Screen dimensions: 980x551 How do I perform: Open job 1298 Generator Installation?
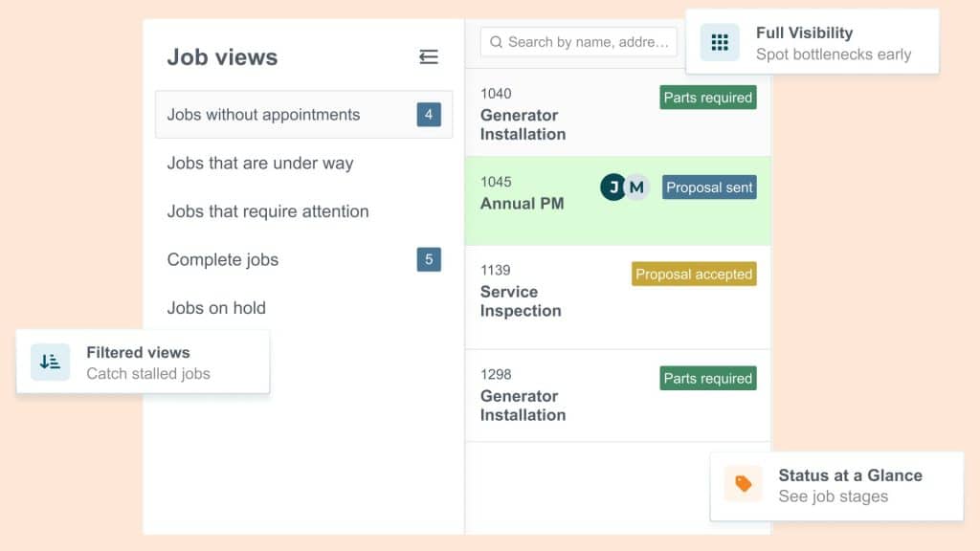(618, 396)
